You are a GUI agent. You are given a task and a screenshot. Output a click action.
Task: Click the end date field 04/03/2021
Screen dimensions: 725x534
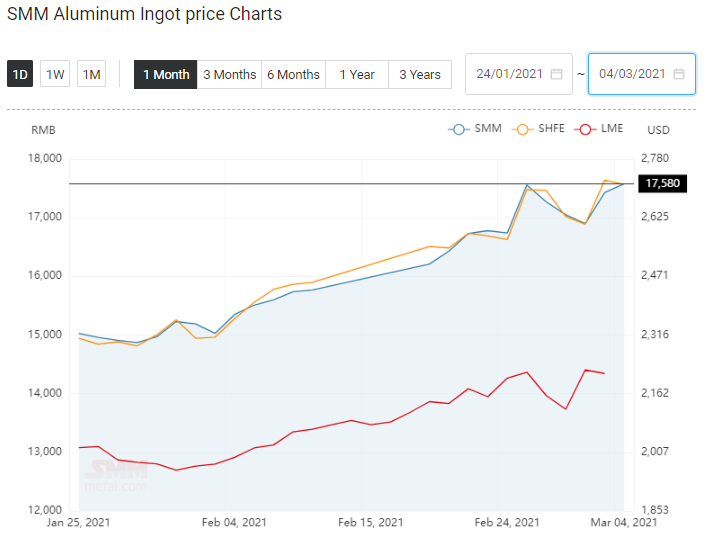[642, 74]
